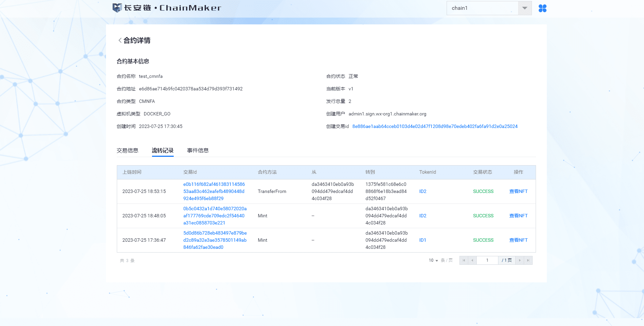Go back using the arrow beside 合约详情

point(120,40)
